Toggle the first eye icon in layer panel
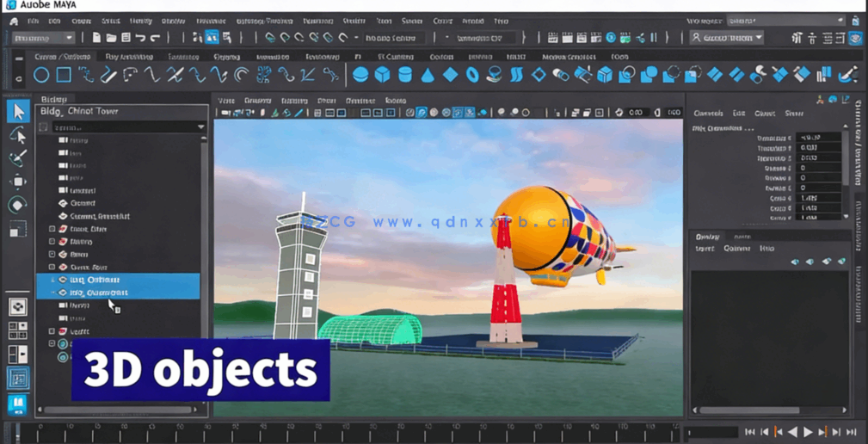Viewport: 868px width, 444px height. coord(796,262)
